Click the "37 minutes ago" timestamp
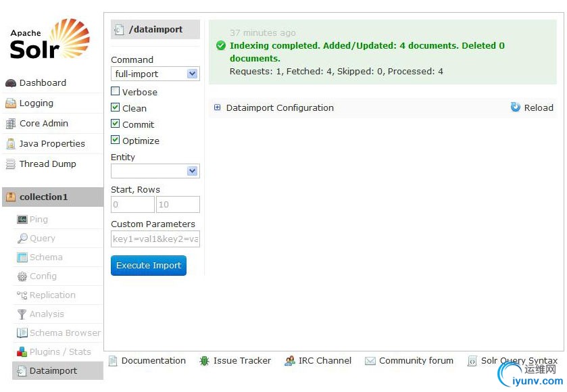 (262, 33)
